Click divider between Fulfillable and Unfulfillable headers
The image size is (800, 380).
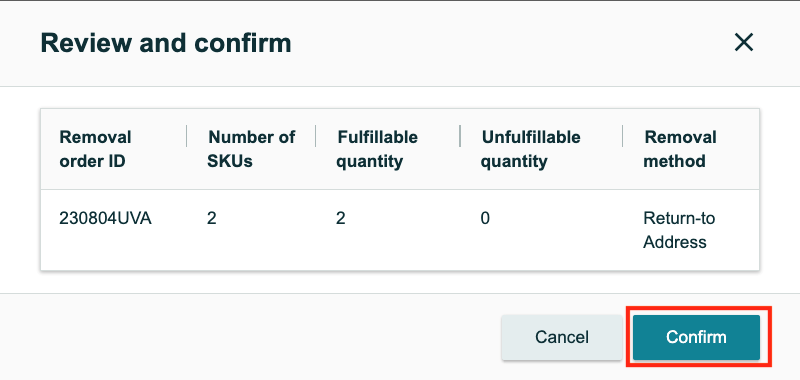pos(460,136)
